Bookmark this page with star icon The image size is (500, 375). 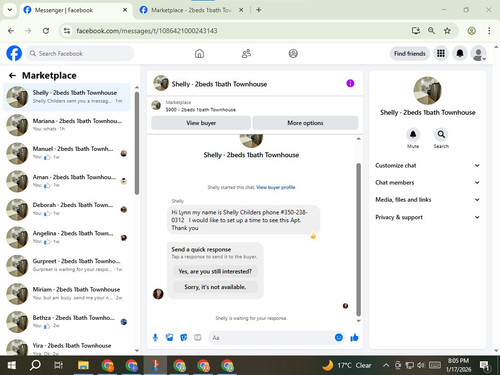447,31
